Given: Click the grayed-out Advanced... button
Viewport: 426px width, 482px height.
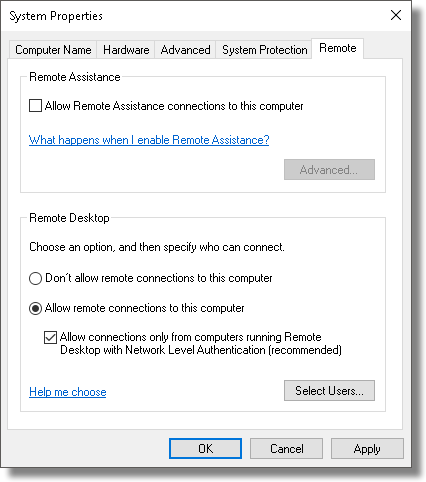Looking at the screenshot, I should [329, 170].
